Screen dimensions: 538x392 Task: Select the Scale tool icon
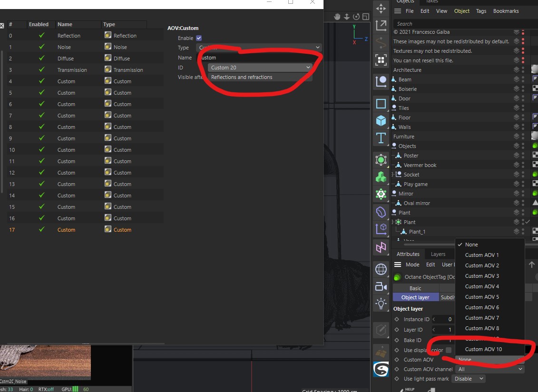point(381,25)
